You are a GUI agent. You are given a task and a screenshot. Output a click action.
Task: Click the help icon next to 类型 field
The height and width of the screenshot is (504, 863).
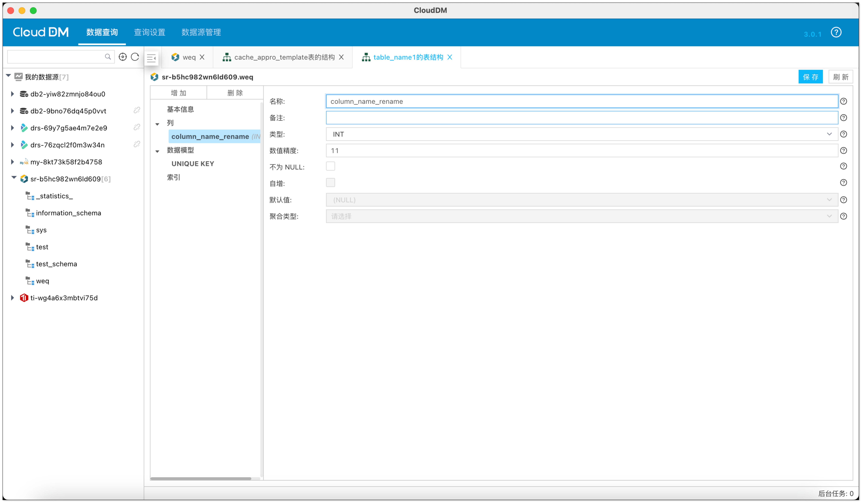843,134
